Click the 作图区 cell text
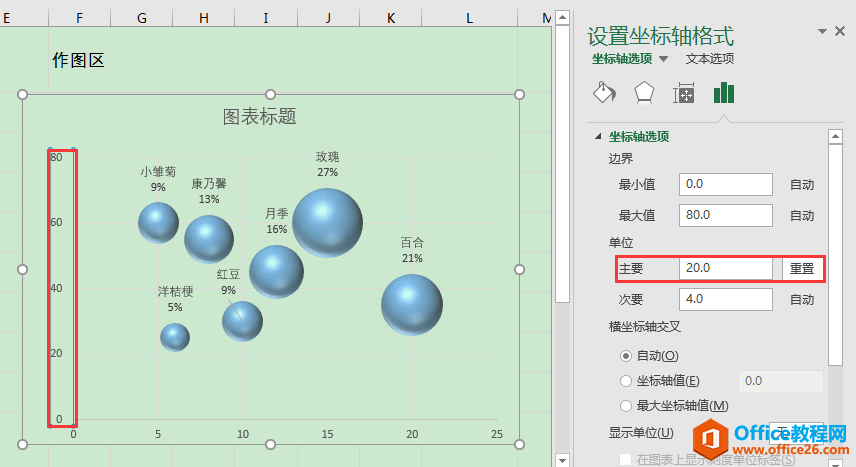Screen dimensions: 856x467 pyautogui.click(x=78, y=60)
